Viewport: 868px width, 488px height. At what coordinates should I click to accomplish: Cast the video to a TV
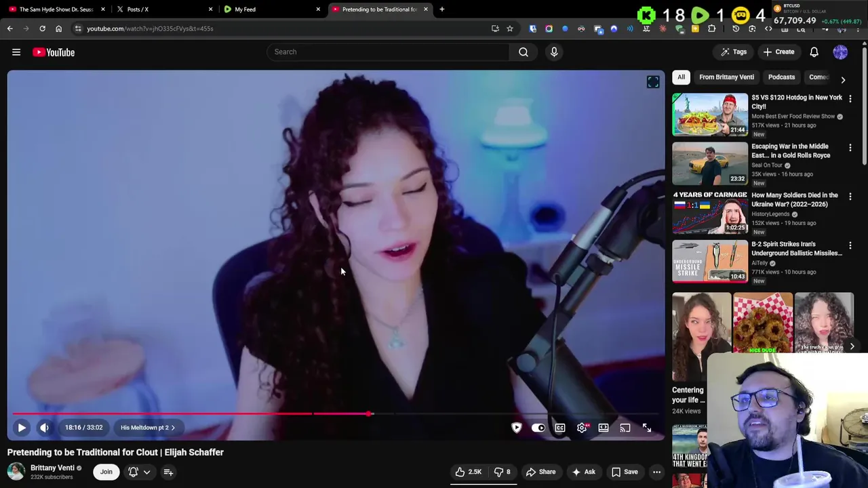pyautogui.click(x=625, y=428)
